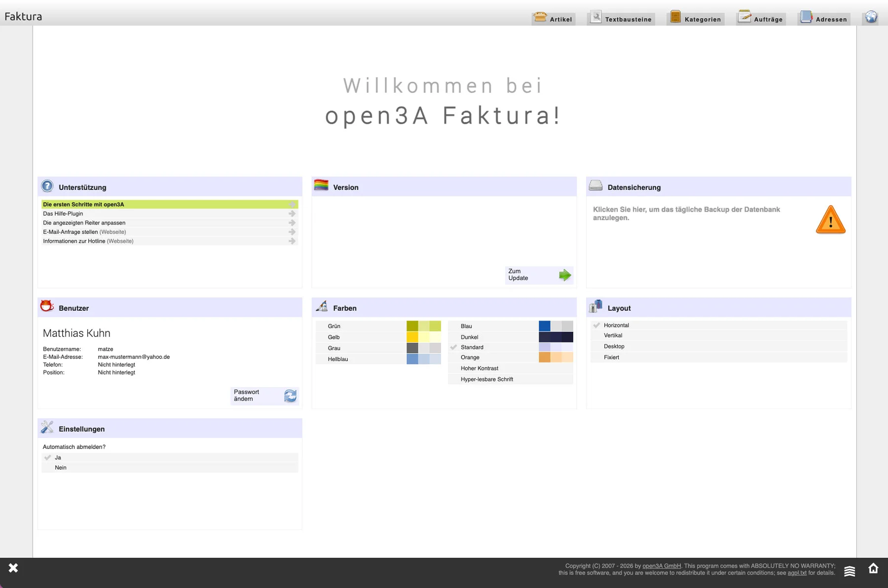Screen dimensions: 888x588
Task: Follow the open3A GmbH footer link
Action: (662, 566)
